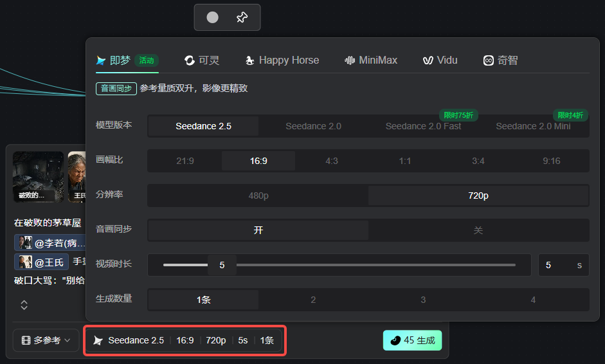Set resolution to 720p
This screenshot has height=364, width=605.
[x=478, y=196]
